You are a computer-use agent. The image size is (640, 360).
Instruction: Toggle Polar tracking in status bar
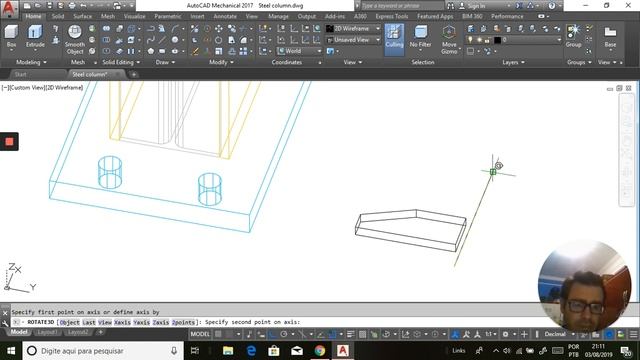[x=284, y=334]
